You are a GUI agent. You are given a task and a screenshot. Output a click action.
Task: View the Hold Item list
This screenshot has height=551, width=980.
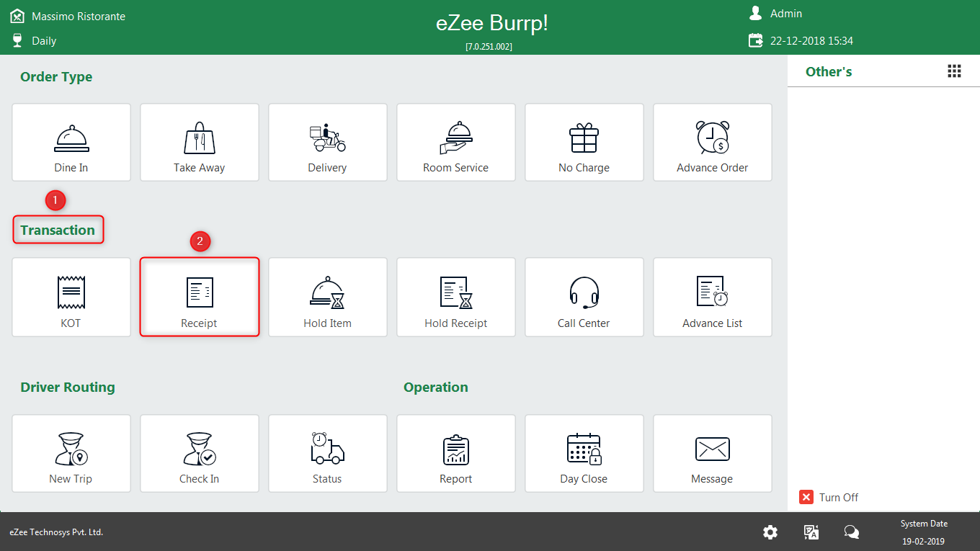tap(328, 297)
